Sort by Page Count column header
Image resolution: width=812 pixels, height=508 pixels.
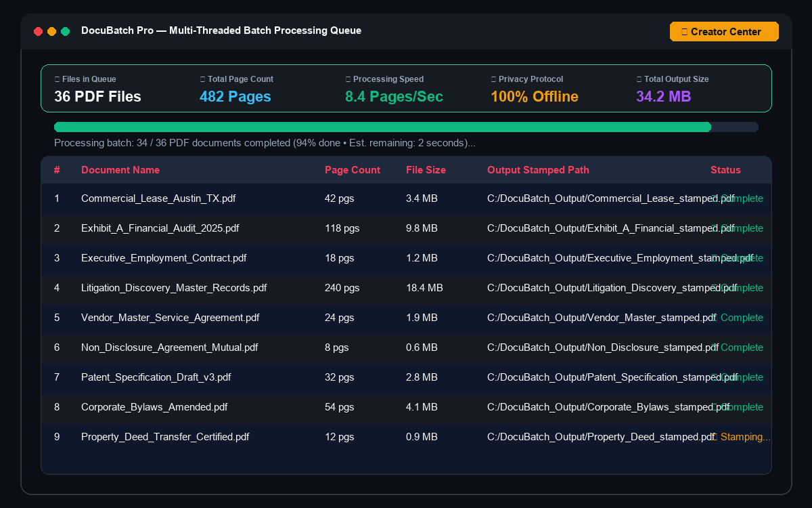click(x=353, y=170)
